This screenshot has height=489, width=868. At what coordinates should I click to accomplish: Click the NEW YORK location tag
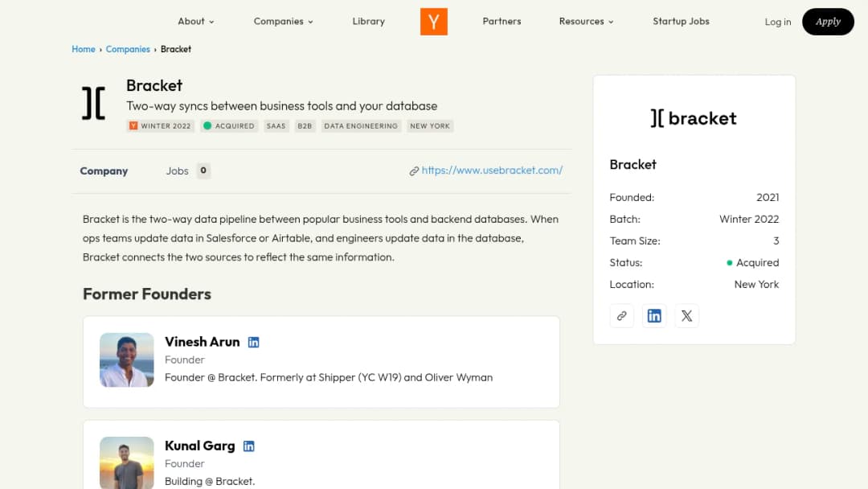coord(430,126)
